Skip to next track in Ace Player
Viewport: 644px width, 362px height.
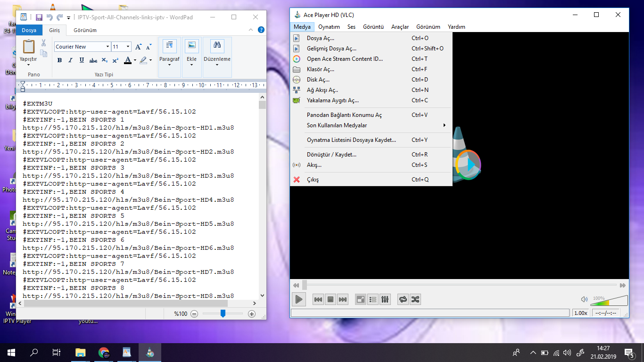pyautogui.click(x=343, y=299)
